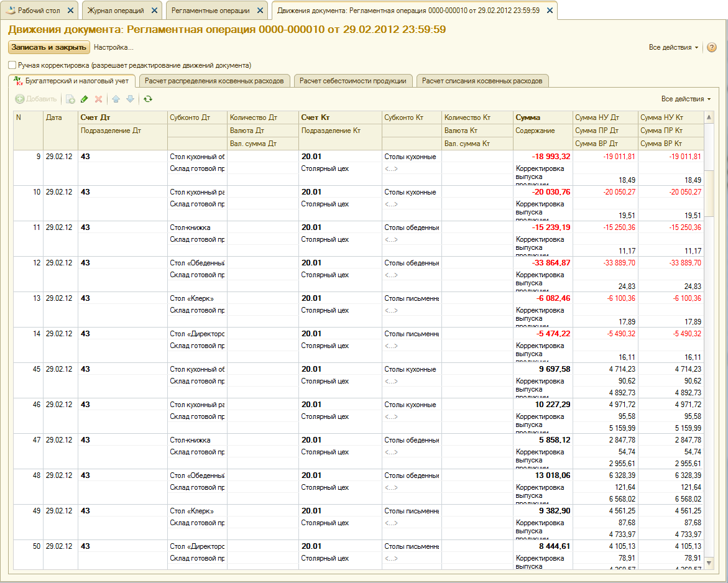Viewport: 728px width, 583px height.
Task: Select the Расчет списания косвенных расходов tab
Action: [x=482, y=81]
